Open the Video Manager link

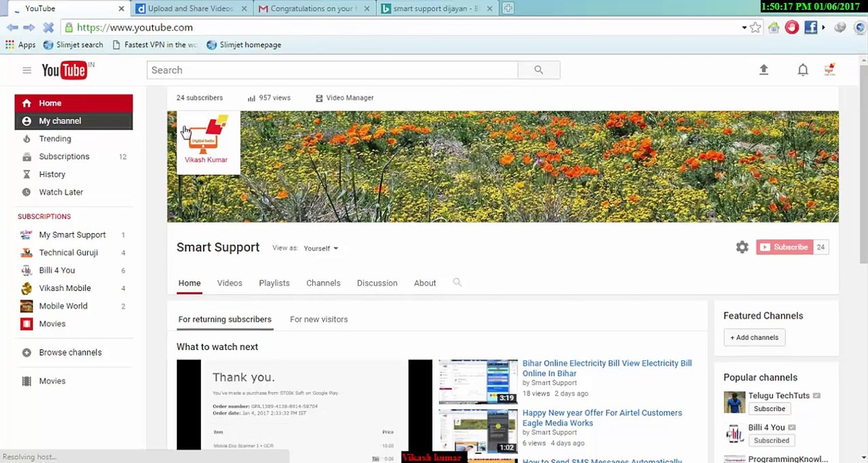[350, 98]
